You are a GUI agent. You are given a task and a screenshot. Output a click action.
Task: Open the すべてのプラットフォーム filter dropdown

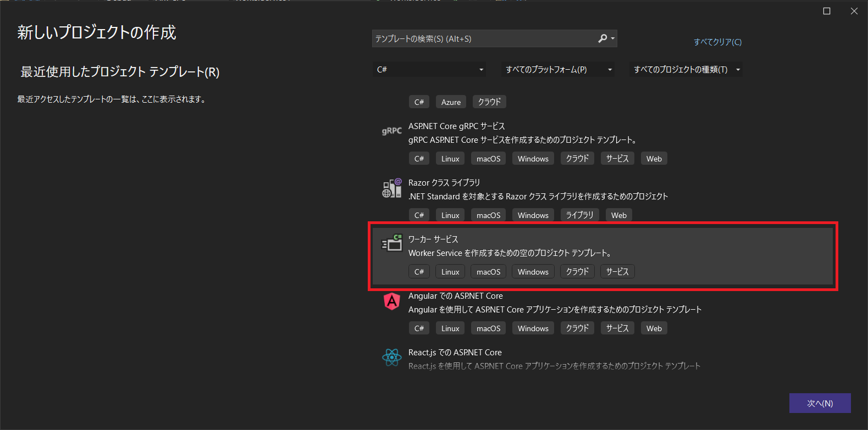click(559, 70)
